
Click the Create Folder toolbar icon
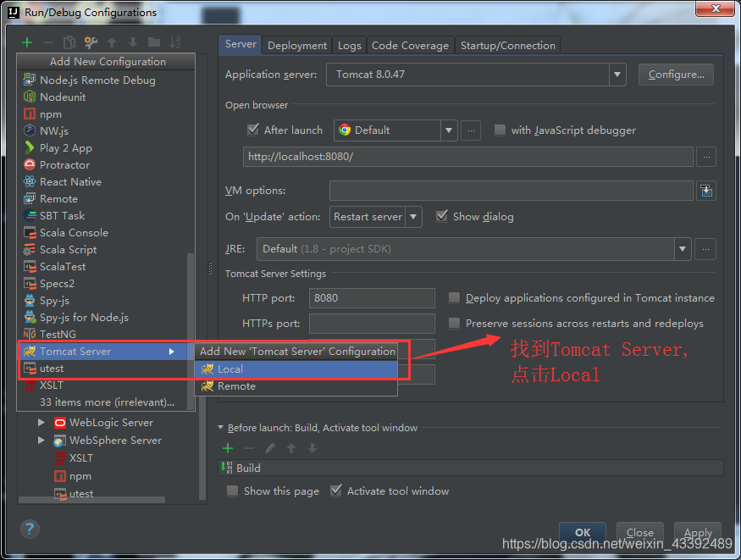pyautogui.click(x=154, y=42)
